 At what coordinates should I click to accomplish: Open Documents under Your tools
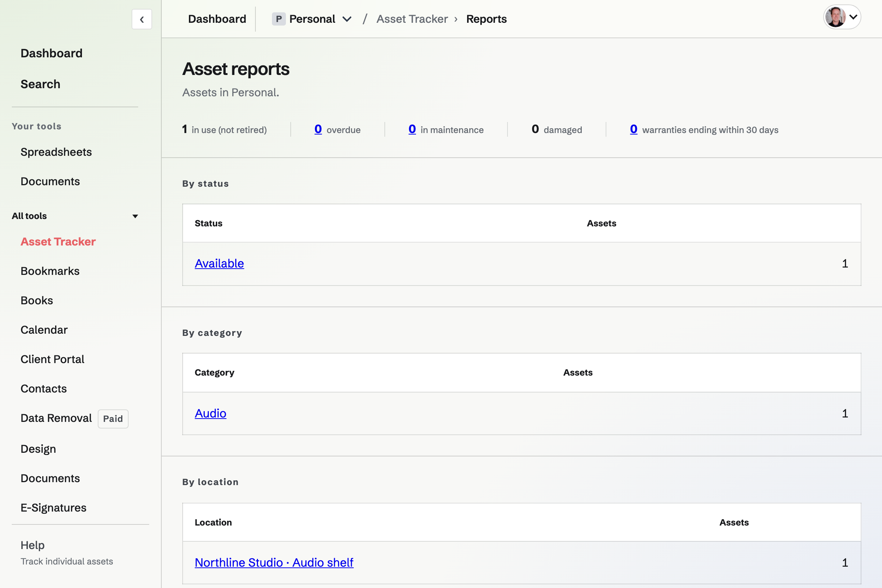click(x=50, y=181)
